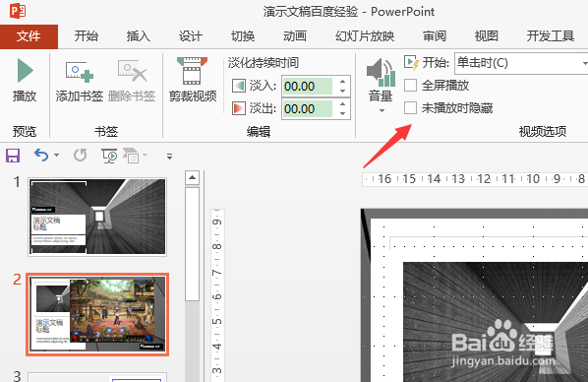Click the Start trigger lightning icon
The width and height of the screenshot is (588, 382).
click(x=411, y=63)
